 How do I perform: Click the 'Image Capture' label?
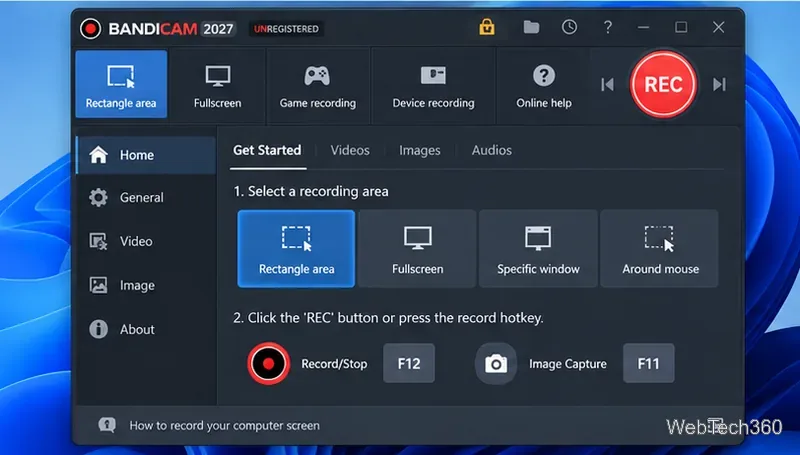568,364
